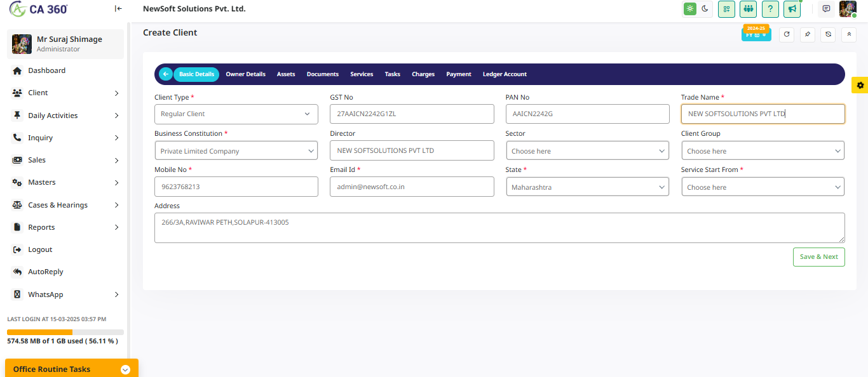The image size is (868, 377).
Task: Open the Client Group dropdown
Action: tap(763, 151)
